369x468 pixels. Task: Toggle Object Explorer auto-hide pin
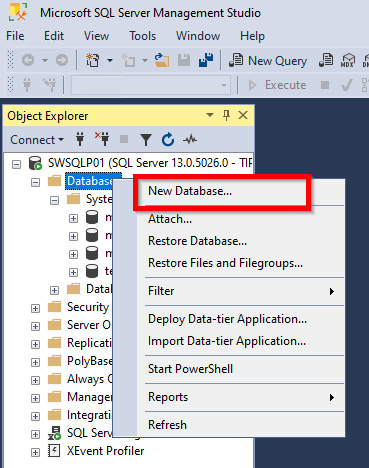tap(226, 115)
